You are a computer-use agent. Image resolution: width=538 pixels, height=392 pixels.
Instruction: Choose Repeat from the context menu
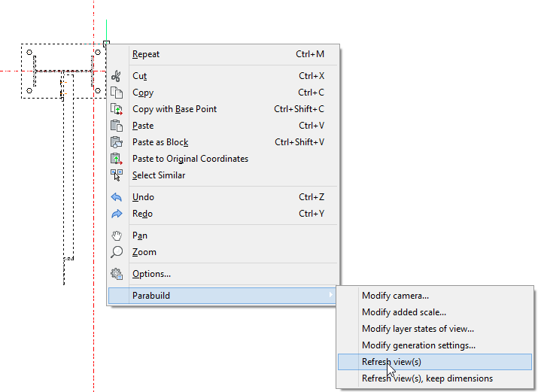(x=146, y=54)
